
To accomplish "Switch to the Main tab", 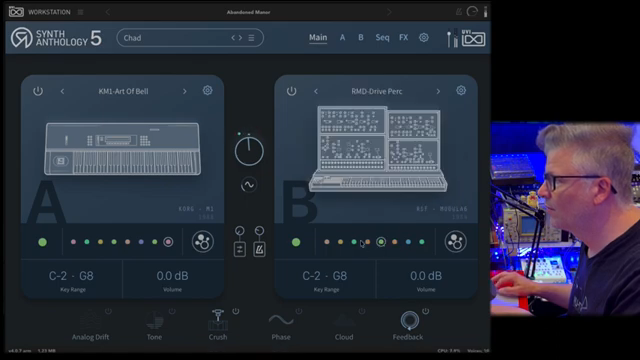I will coord(318,38).
